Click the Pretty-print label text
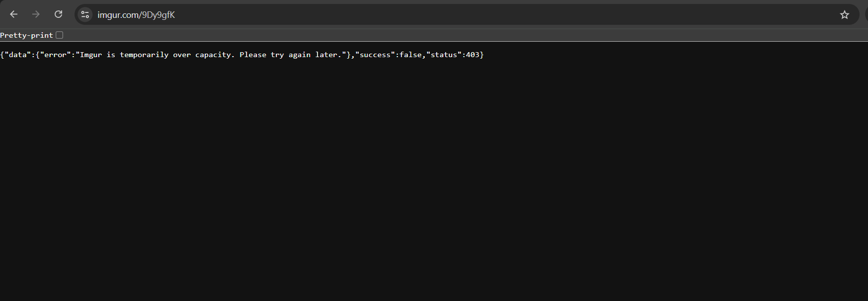868x301 pixels. pyautogui.click(x=26, y=35)
